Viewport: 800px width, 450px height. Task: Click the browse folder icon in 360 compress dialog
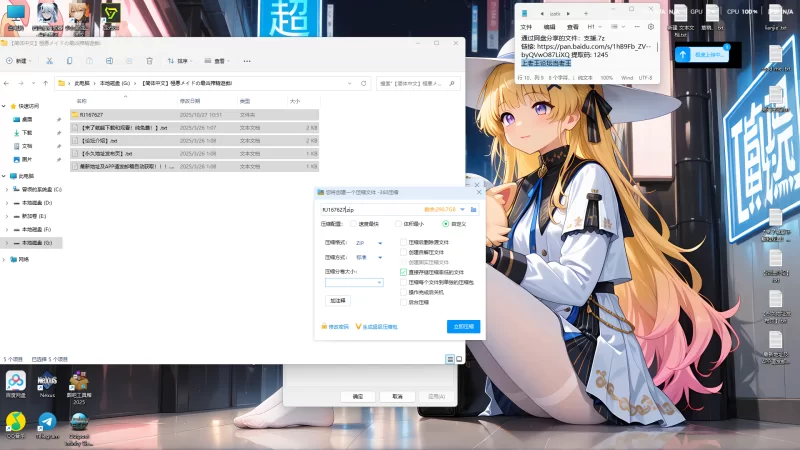click(475, 210)
